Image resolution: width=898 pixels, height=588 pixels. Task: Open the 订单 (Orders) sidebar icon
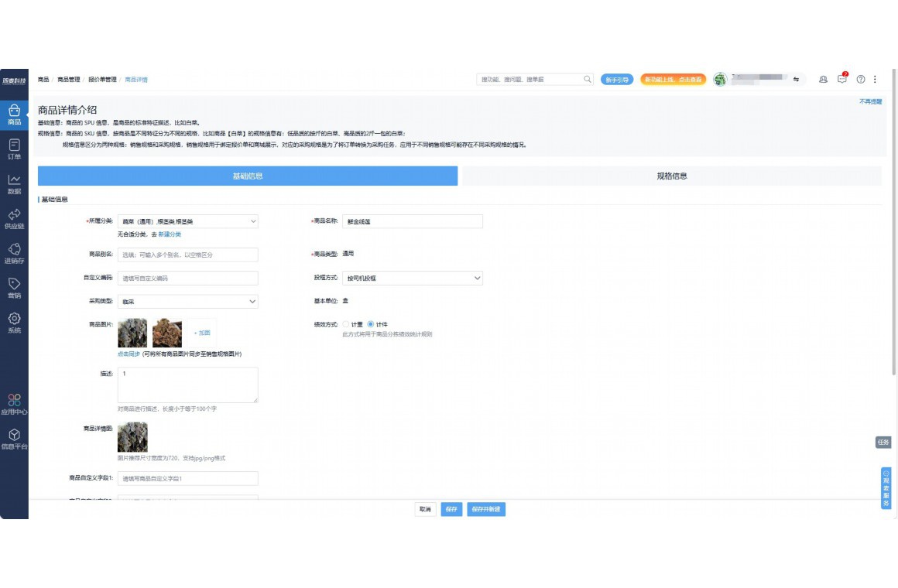(x=14, y=149)
